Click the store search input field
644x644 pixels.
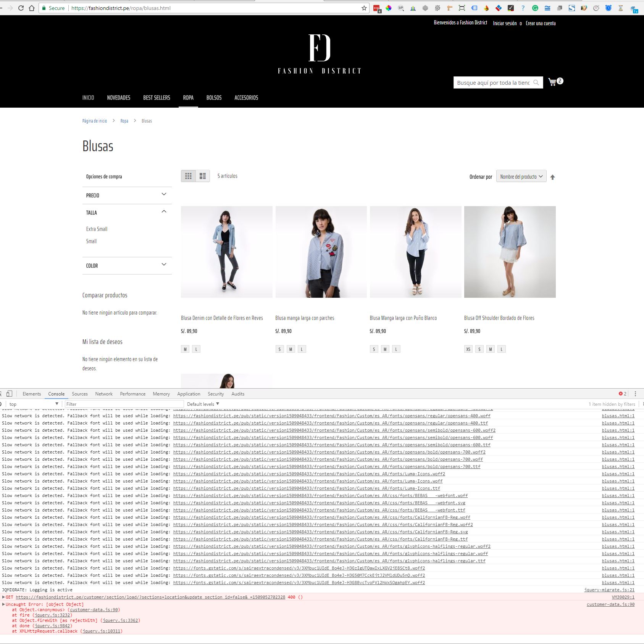(493, 83)
